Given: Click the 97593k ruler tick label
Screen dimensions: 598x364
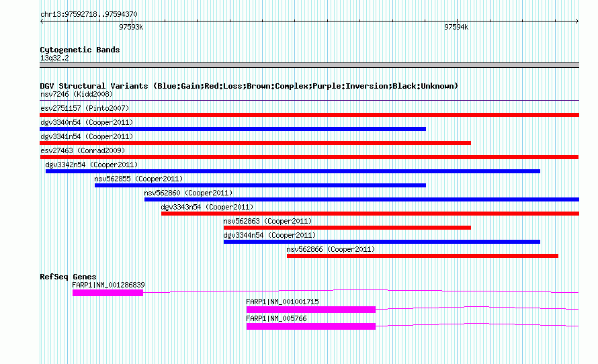Looking at the screenshot, I should click(x=131, y=27).
